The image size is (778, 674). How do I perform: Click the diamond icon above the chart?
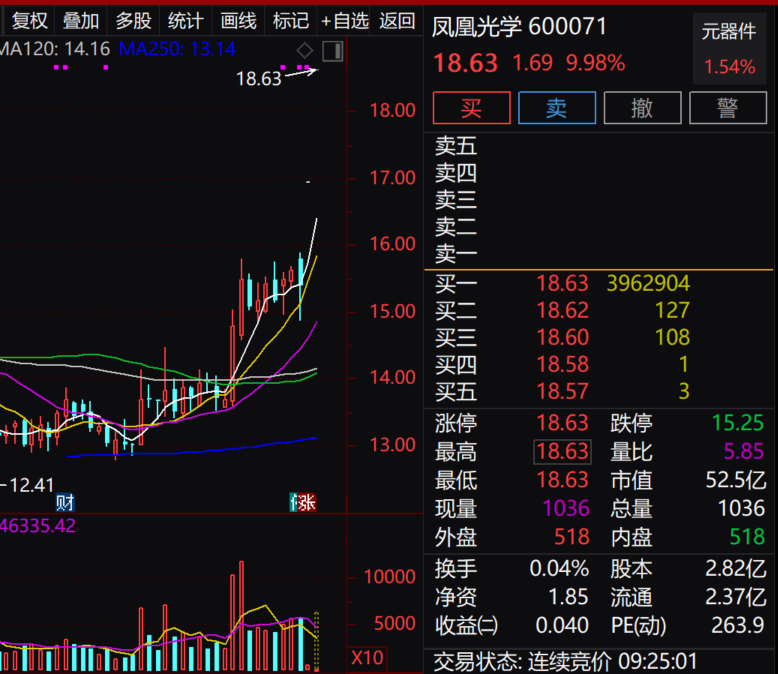(x=306, y=50)
